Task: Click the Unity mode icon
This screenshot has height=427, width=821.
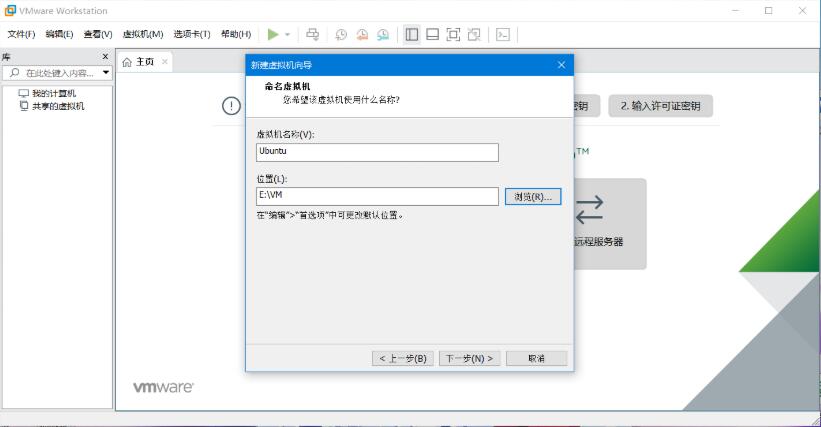Action: tap(474, 35)
